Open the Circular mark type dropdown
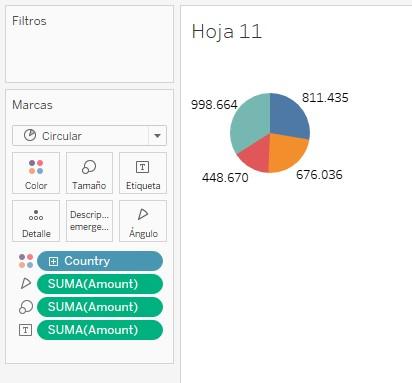The height and width of the screenshot is (383, 412). (89, 136)
